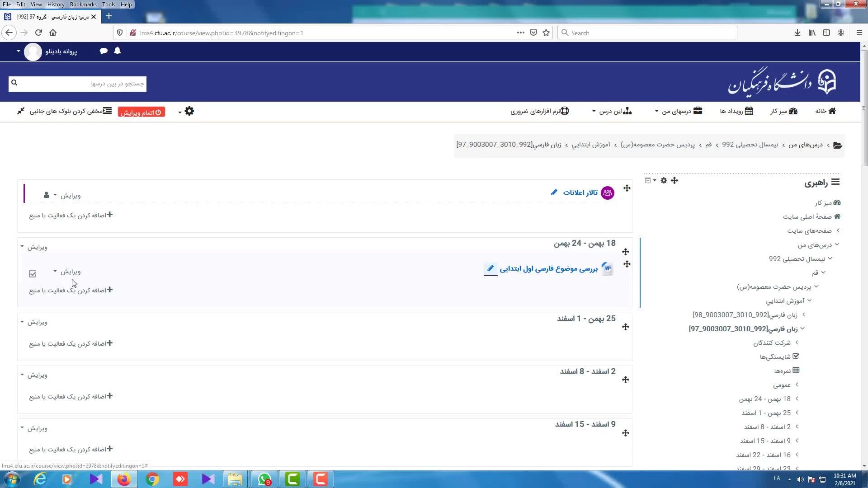
Task: Expand شرکت کنندگان in navigation tree
Action: 797,343
